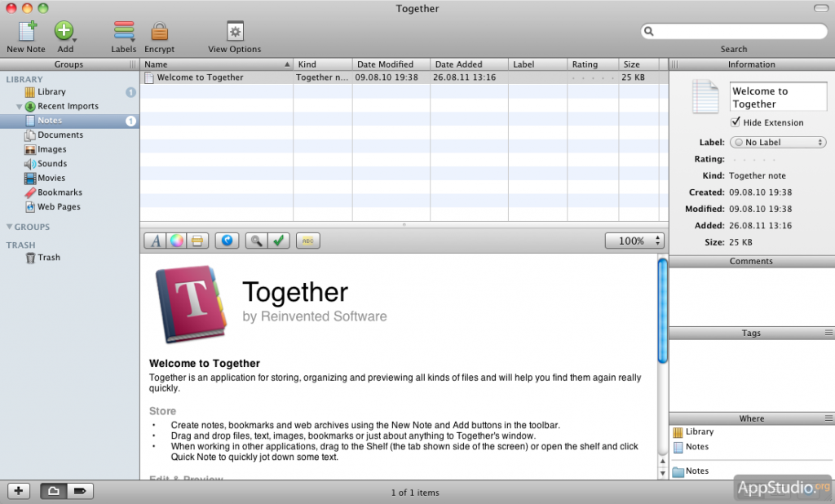Click the ABC spelling button
This screenshot has width=835, height=504.
(307, 241)
